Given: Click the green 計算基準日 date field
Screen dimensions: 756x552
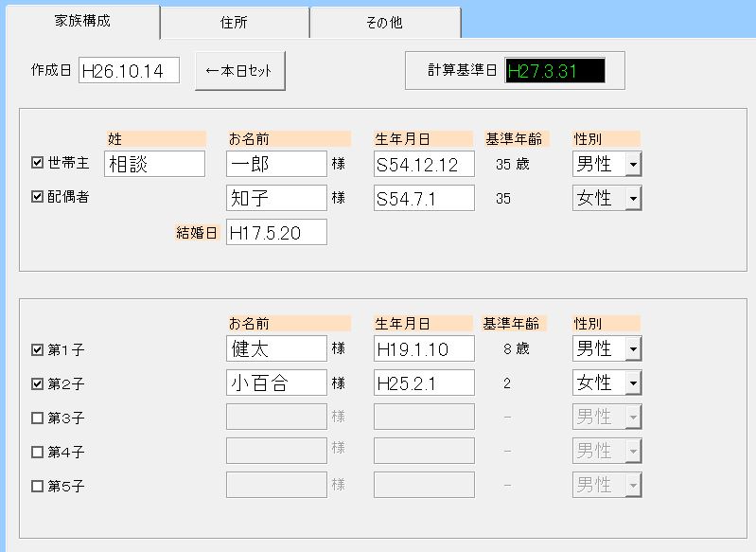Looking at the screenshot, I should click(554, 71).
